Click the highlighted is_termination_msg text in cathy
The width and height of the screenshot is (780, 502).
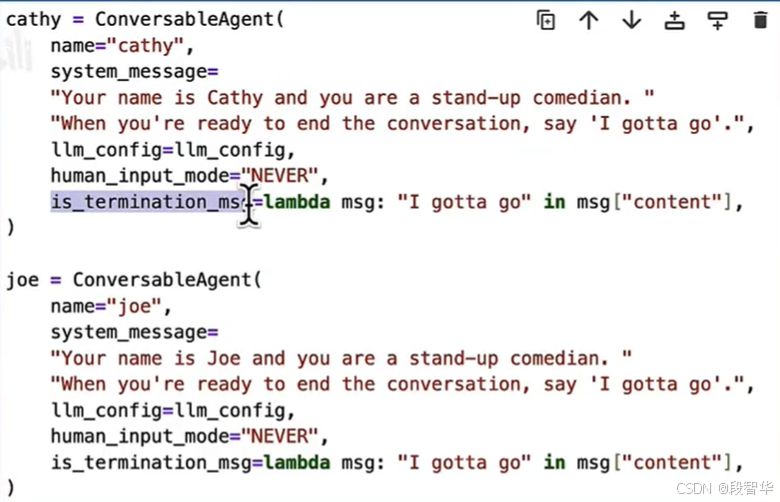click(x=147, y=201)
